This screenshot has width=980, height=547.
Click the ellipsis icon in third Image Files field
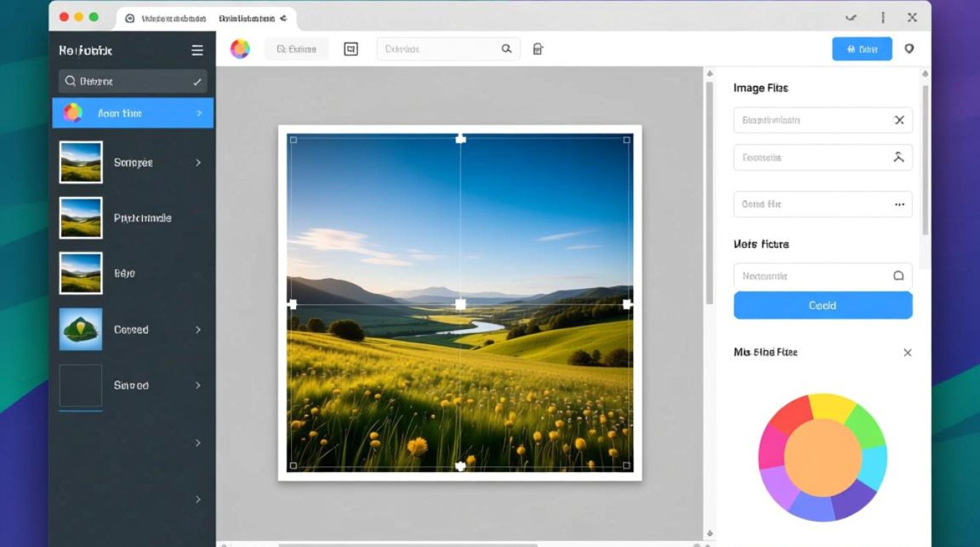[x=899, y=205]
